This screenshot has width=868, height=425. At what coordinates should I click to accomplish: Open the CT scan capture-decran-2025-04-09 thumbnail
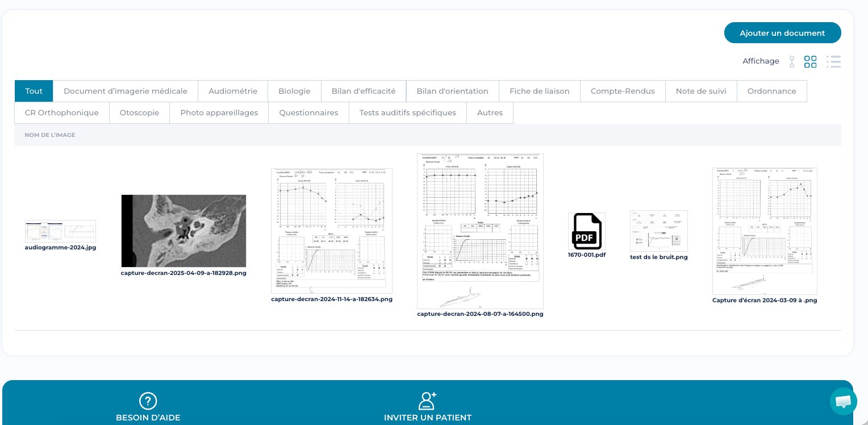click(183, 231)
